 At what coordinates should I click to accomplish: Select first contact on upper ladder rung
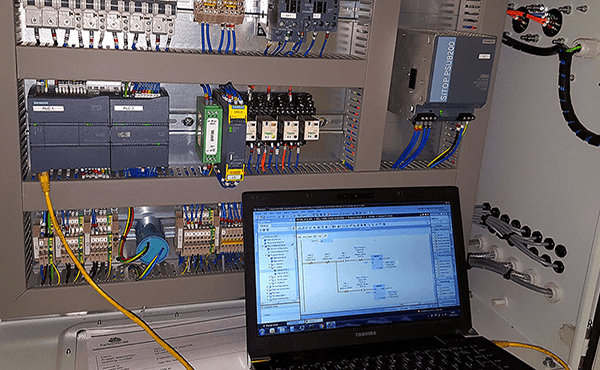(x=310, y=263)
